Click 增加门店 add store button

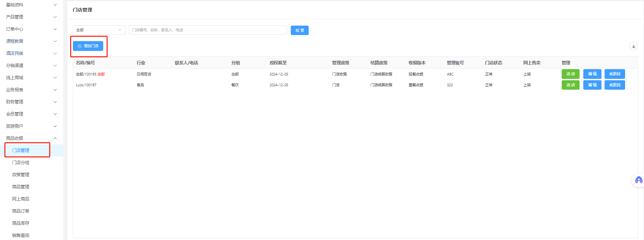[88, 46]
